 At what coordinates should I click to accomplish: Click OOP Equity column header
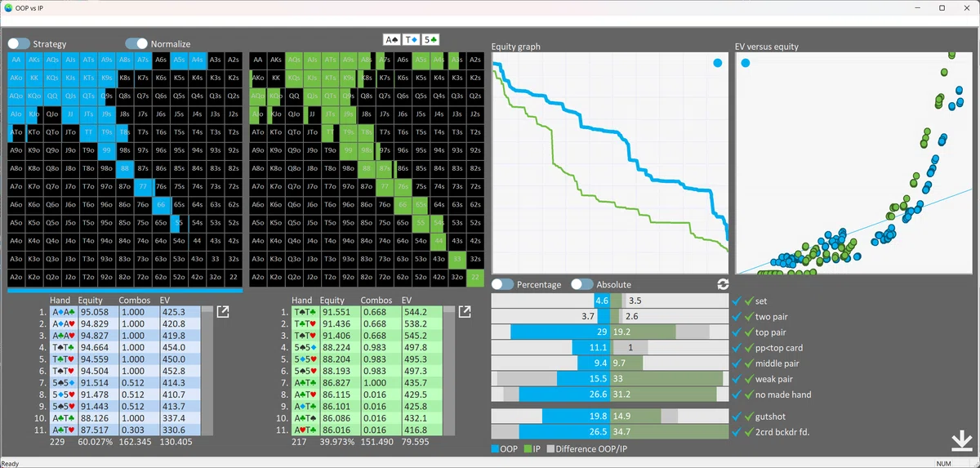point(91,301)
